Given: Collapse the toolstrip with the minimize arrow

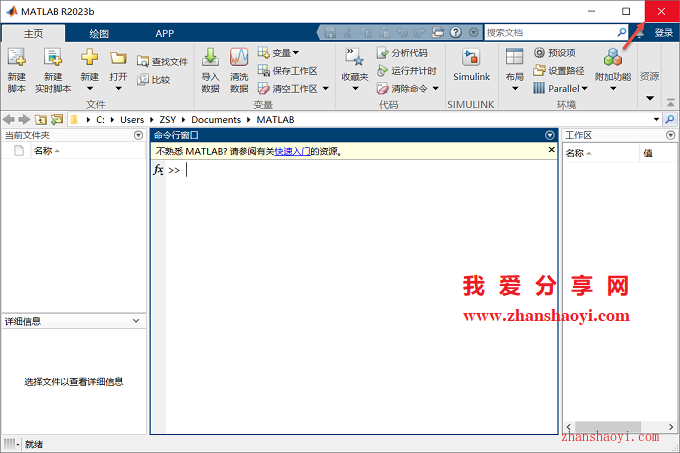Looking at the screenshot, I should tap(670, 103).
